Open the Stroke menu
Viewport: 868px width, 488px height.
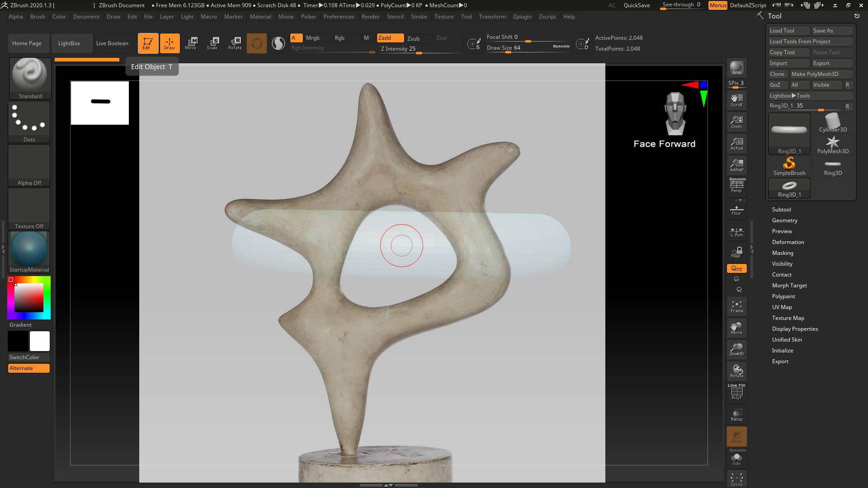coord(419,17)
